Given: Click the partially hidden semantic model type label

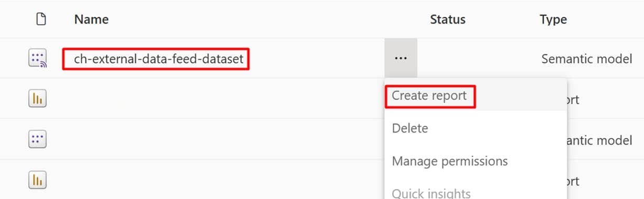Looking at the screenshot, I should click(x=600, y=140).
